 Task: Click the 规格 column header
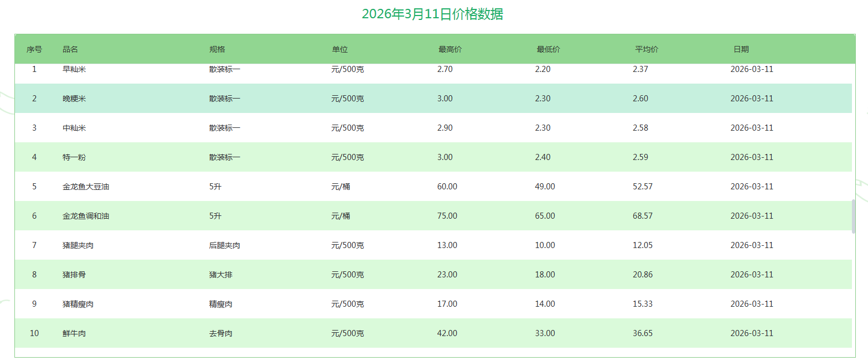click(217, 49)
